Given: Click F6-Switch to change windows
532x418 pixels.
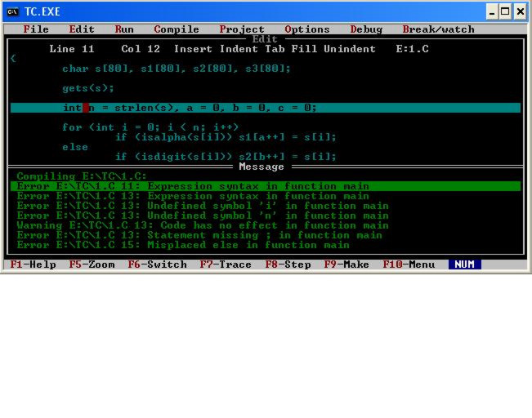Looking at the screenshot, I should (x=157, y=265).
